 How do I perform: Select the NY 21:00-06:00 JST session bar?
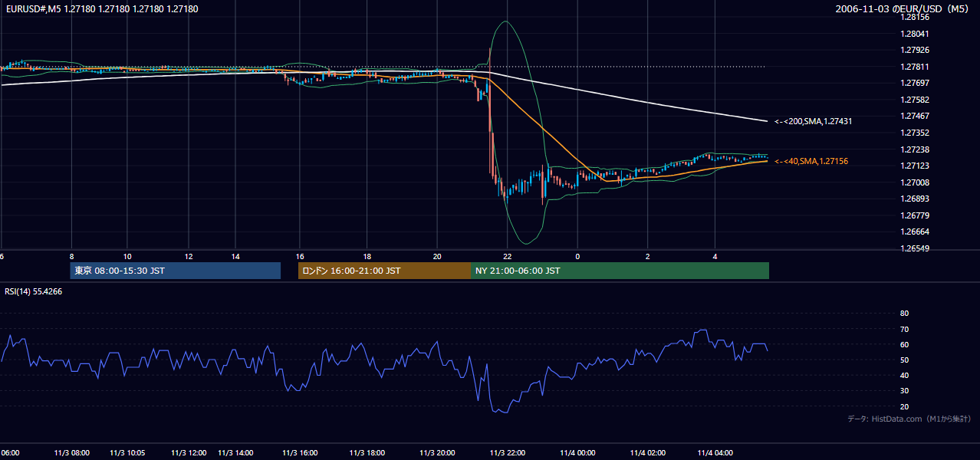pos(620,271)
